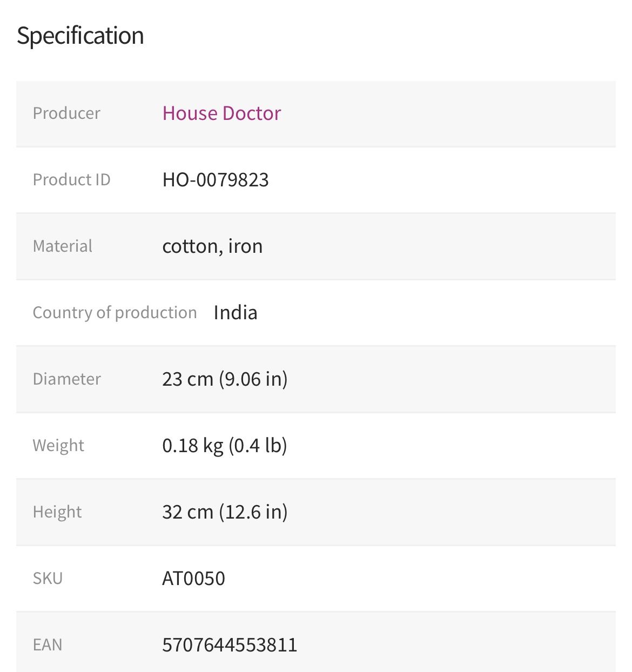Click the Specification heading
Image resolution: width=632 pixels, height=672 pixels.
(x=80, y=36)
